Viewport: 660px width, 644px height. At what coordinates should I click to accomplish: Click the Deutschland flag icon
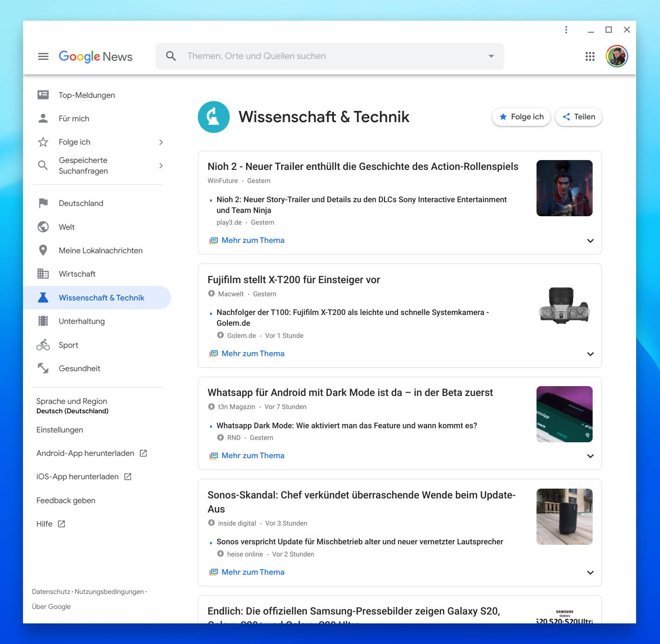point(43,203)
